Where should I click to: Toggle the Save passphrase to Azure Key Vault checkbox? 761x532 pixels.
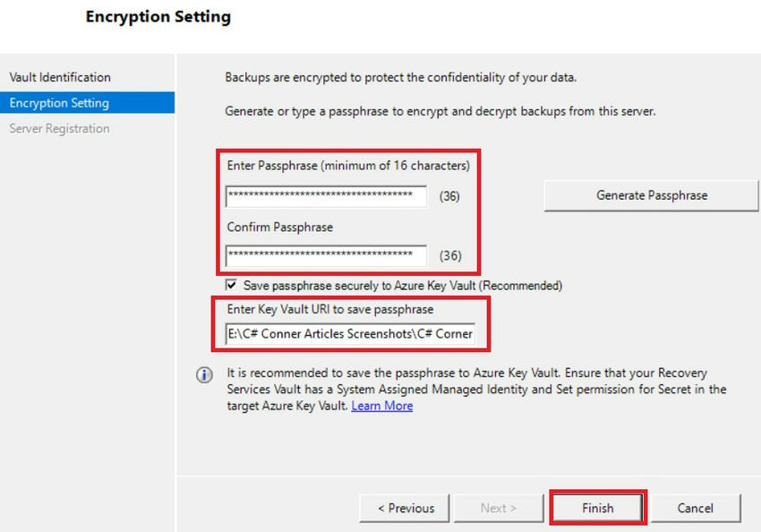click(232, 286)
